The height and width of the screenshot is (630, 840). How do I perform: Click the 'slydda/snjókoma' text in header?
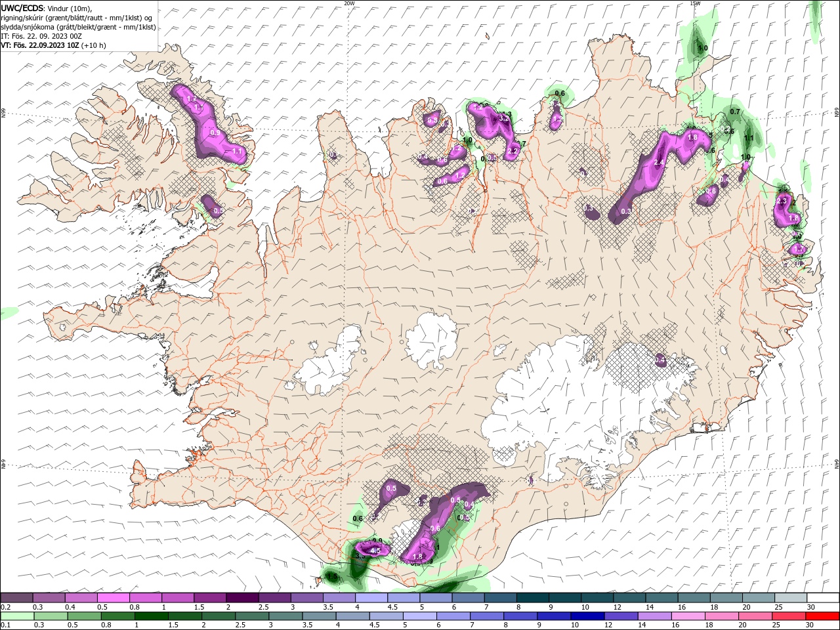(x=26, y=27)
